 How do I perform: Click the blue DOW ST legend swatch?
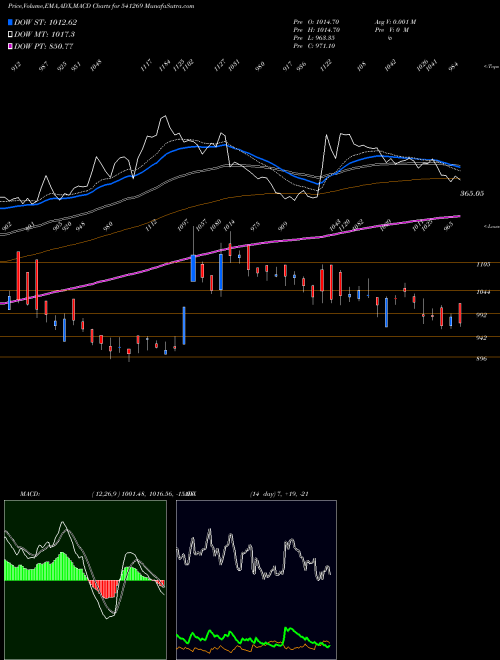point(11,22)
